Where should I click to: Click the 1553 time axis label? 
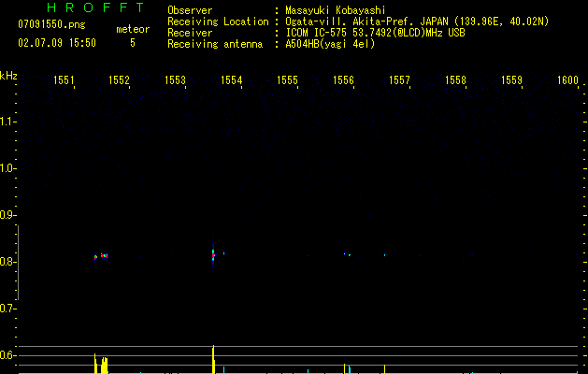[175, 79]
